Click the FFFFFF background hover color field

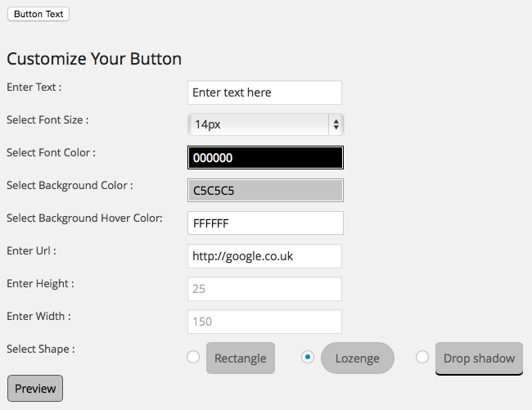click(265, 223)
